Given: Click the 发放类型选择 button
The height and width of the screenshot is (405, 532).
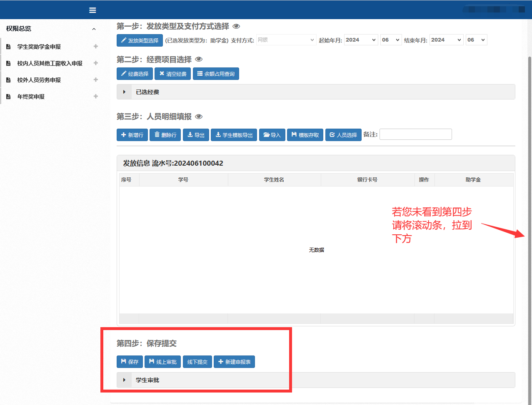Looking at the screenshot, I should coord(140,40).
